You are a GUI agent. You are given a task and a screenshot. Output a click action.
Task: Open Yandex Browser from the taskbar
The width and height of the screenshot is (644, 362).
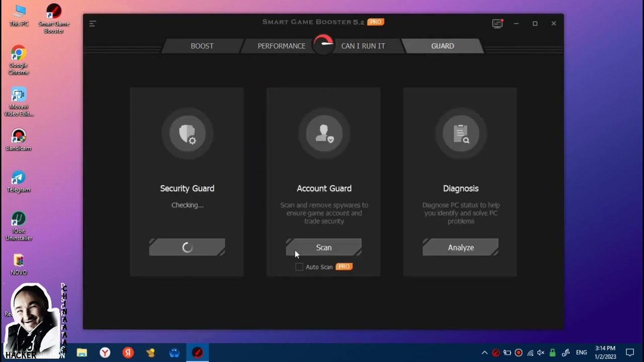point(105,352)
